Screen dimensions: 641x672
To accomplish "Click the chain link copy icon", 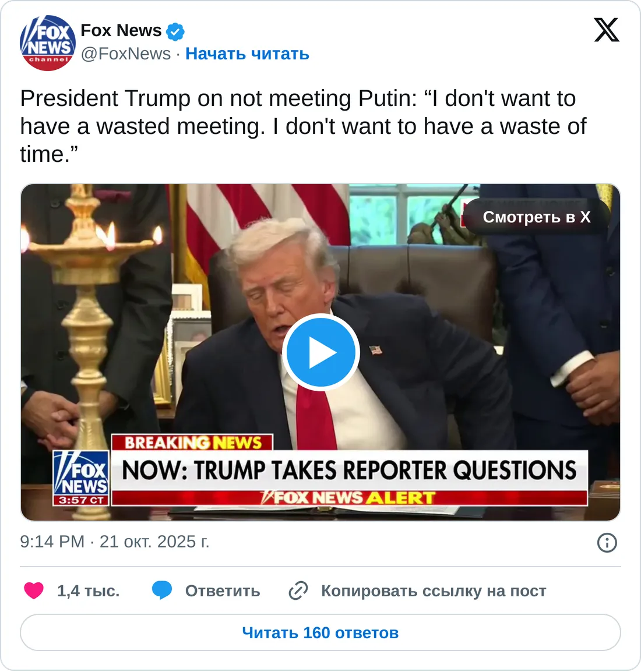I will 298,590.
